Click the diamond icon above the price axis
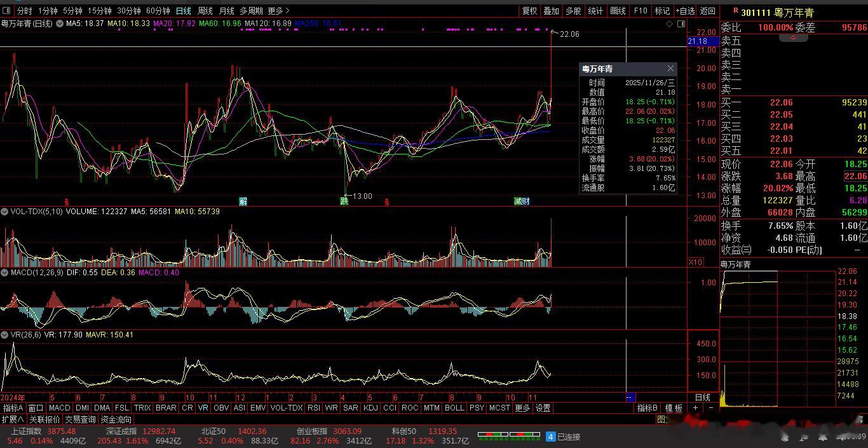 click(669, 24)
